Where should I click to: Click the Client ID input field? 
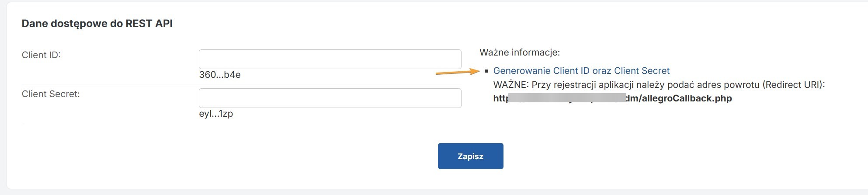click(330, 59)
